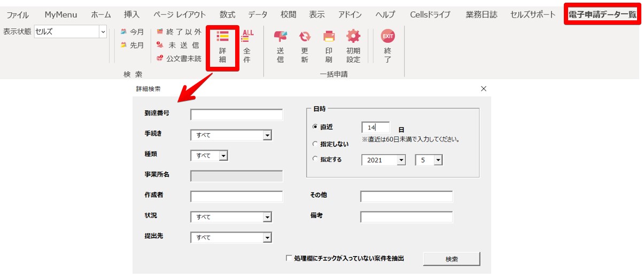Click the 備考 input field
The width and height of the screenshot is (644, 278).
click(406, 217)
